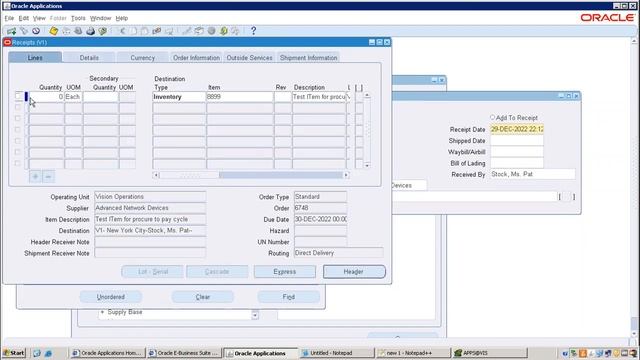Switch to the Currency tab

click(142, 58)
